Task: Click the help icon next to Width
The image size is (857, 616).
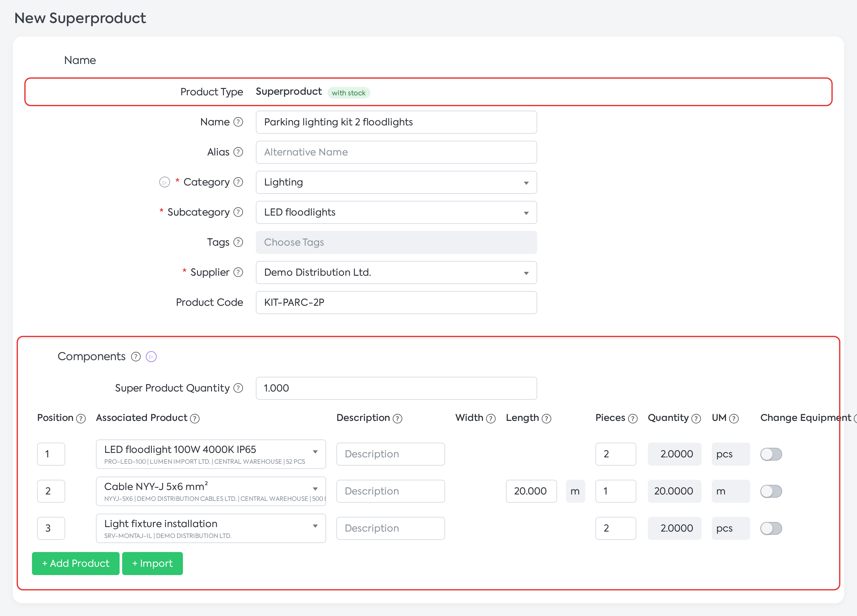Action: pos(491,419)
